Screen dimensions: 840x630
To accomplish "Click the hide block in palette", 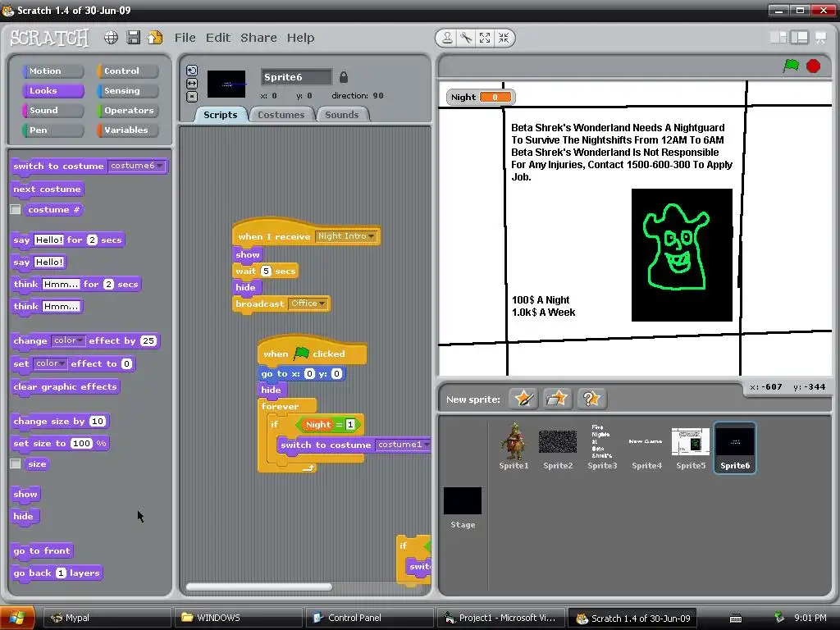I will tap(24, 517).
